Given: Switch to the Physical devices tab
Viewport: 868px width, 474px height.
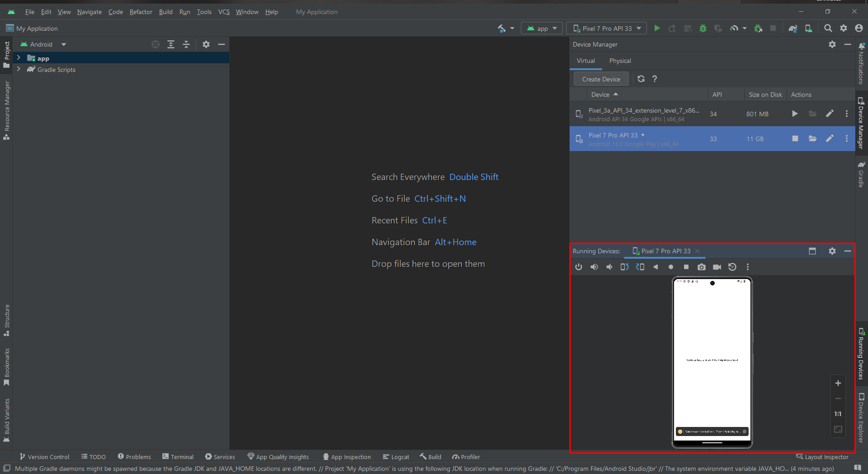Looking at the screenshot, I should 620,61.
